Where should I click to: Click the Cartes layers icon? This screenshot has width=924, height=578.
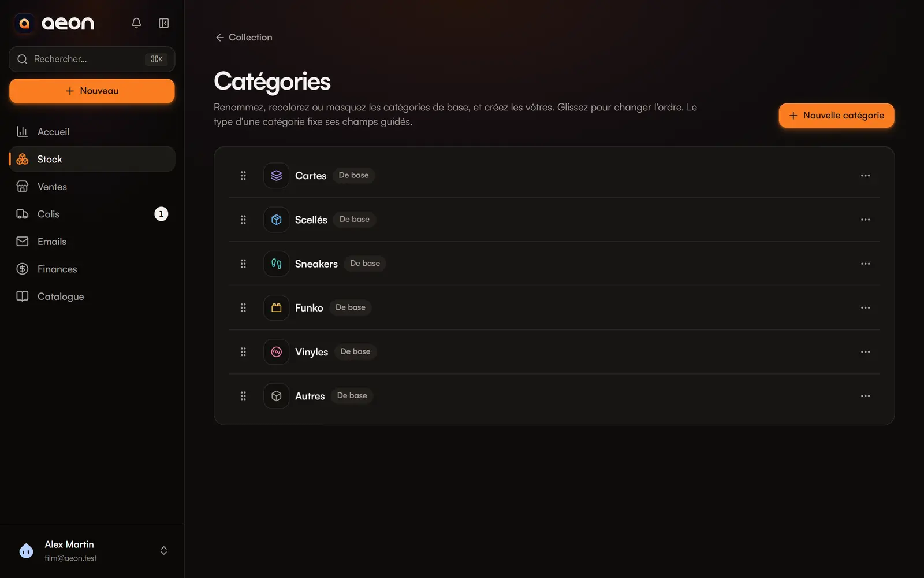[277, 176]
